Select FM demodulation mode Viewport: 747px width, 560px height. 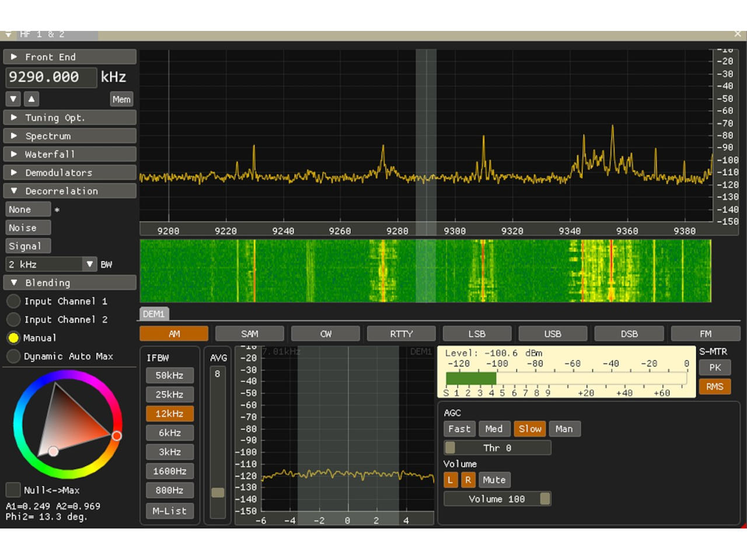[x=705, y=333]
